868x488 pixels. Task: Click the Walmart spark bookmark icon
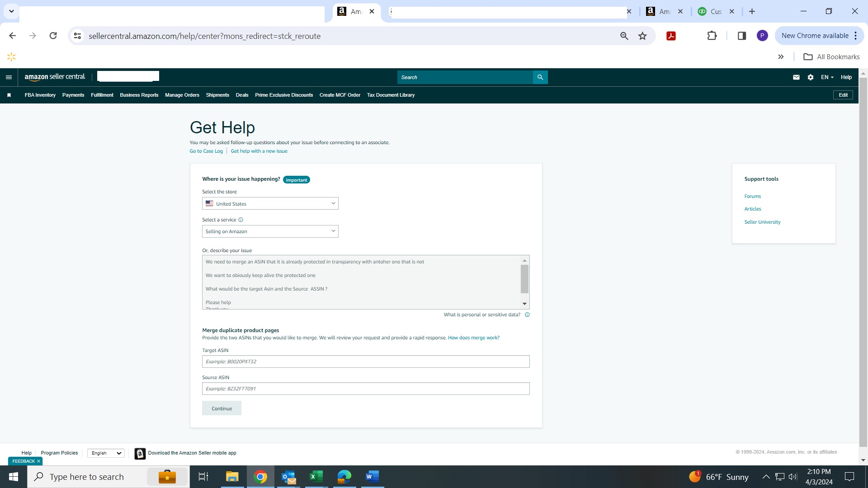[11, 57]
